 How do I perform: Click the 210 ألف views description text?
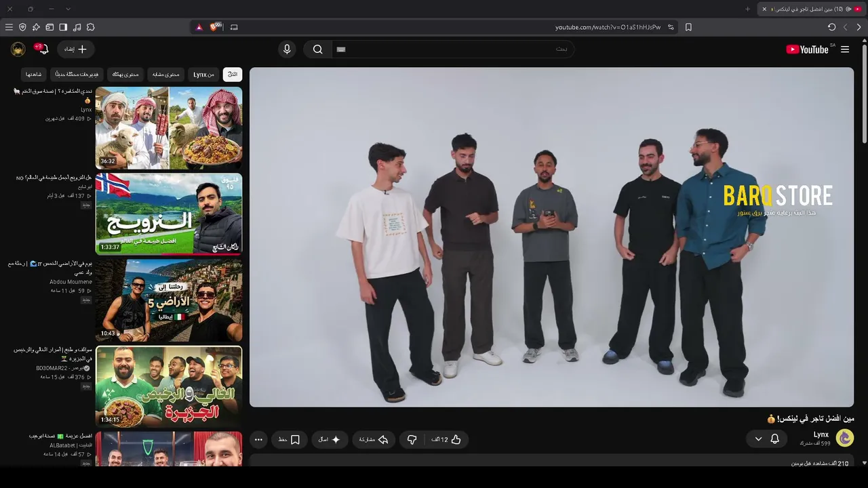820,464
